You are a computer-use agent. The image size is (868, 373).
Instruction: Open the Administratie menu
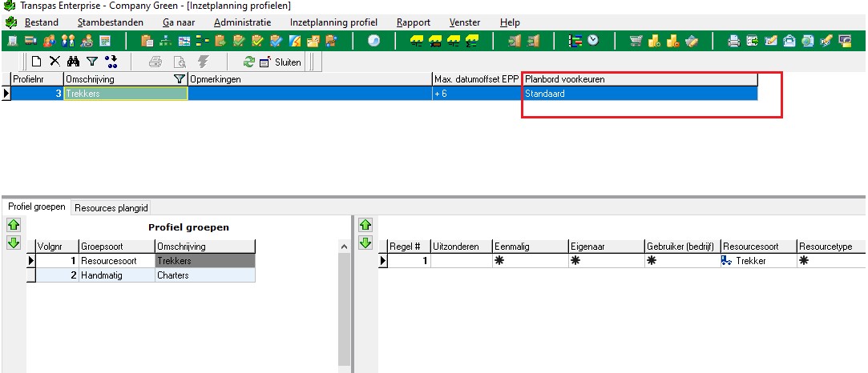tap(243, 22)
